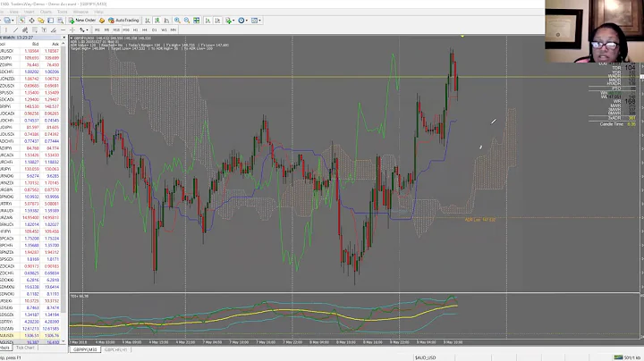Select the text label tool
This screenshot has width=644, height=361.
pyautogui.click(x=54, y=30)
